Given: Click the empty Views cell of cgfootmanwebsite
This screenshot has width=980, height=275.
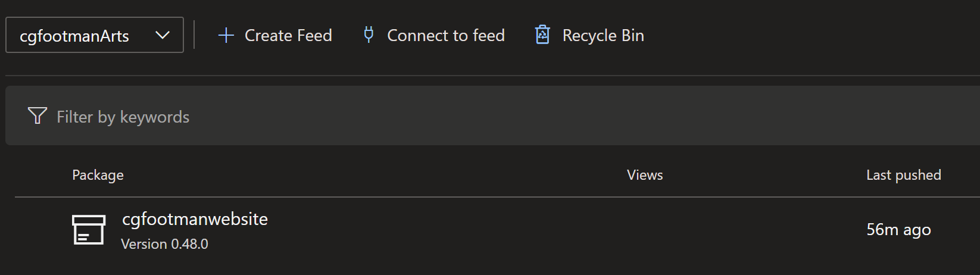Looking at the screenshot, I should (645, 230).
